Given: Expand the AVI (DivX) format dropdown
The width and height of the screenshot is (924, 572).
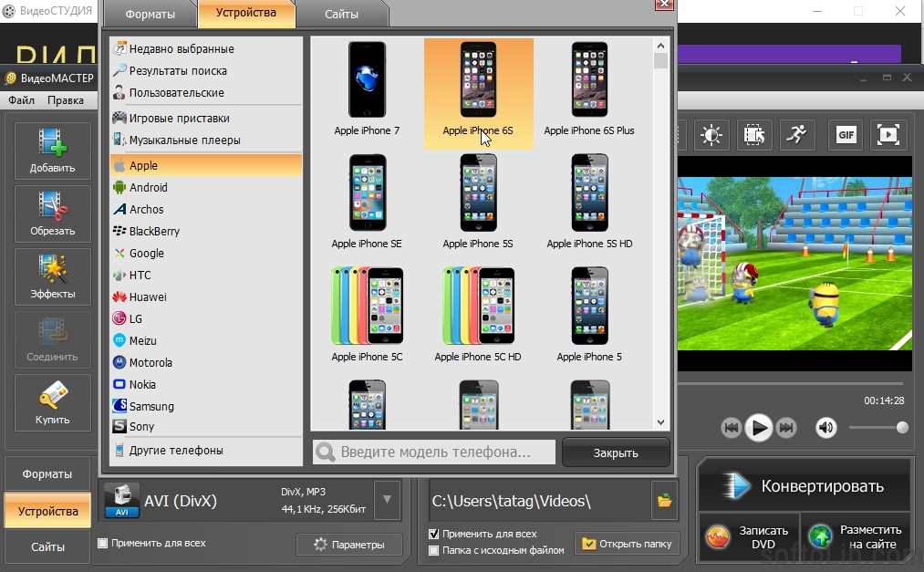Looking at the screenshot, I should tap(387, 500).
